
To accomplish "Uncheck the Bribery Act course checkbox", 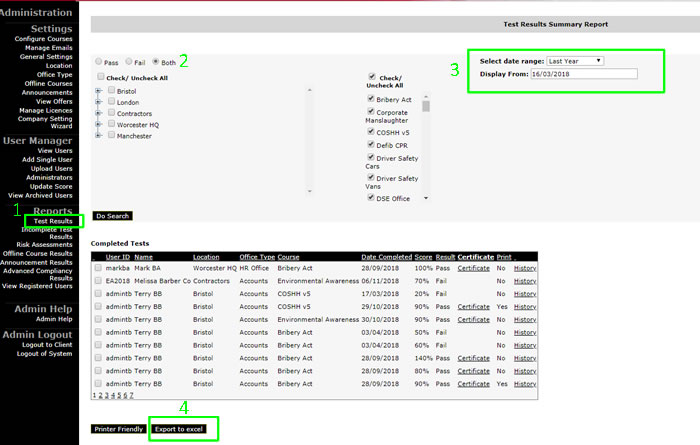I will (372, 99).
